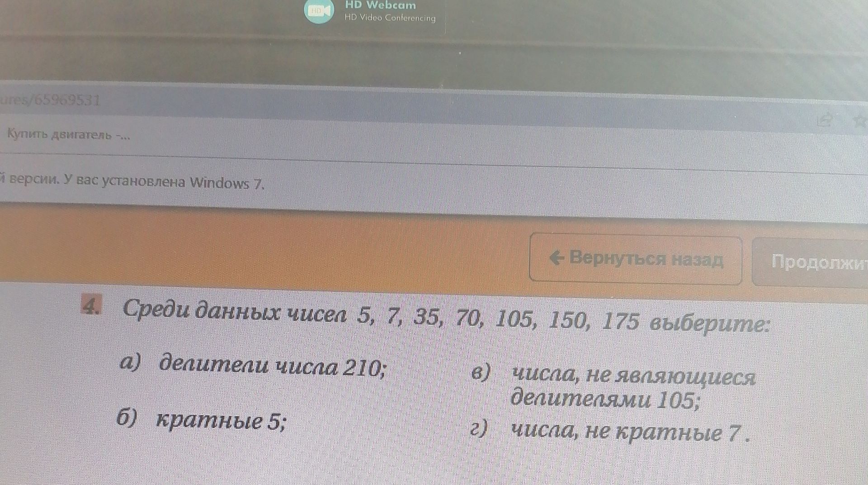The height and width of the screenshot is (485, 868).
Task: Click the number 70 in the question list
Action: (469, 318)
